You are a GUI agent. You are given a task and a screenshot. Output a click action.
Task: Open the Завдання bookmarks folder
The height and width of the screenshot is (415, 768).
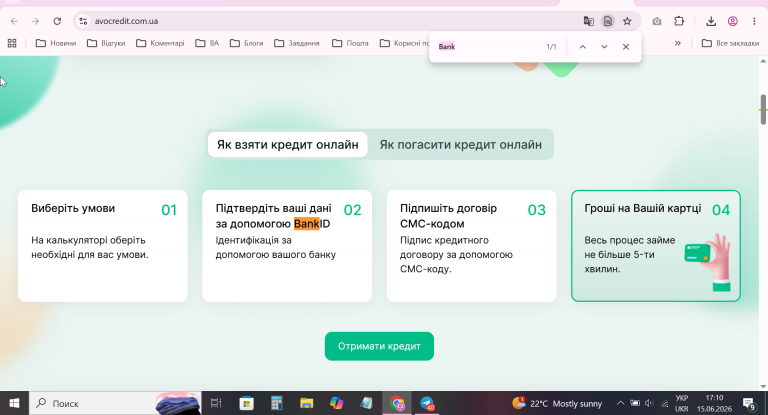point(297,43)
